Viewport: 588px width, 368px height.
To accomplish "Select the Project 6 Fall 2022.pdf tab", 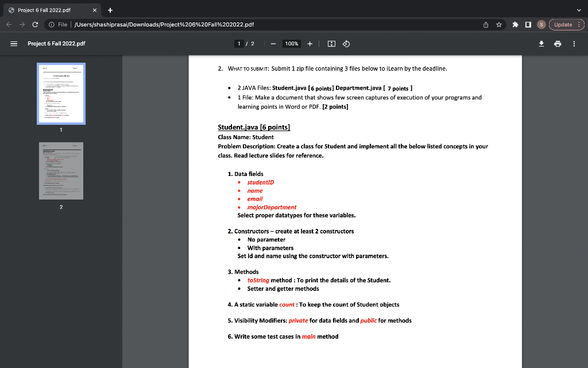I will [x=46, y=10].
